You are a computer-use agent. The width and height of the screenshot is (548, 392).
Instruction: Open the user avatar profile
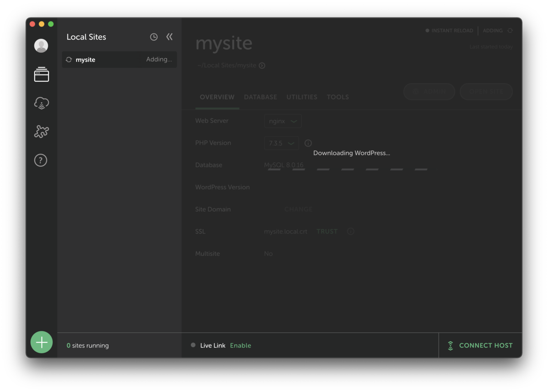pyautogui.click(x=41, y=46)
